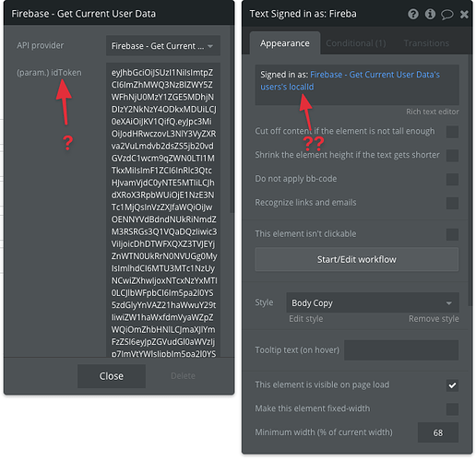Toggle Cut off content if not tall enough checkbox
The height and width of the screenshot is (461, 476).
(452, 132)
